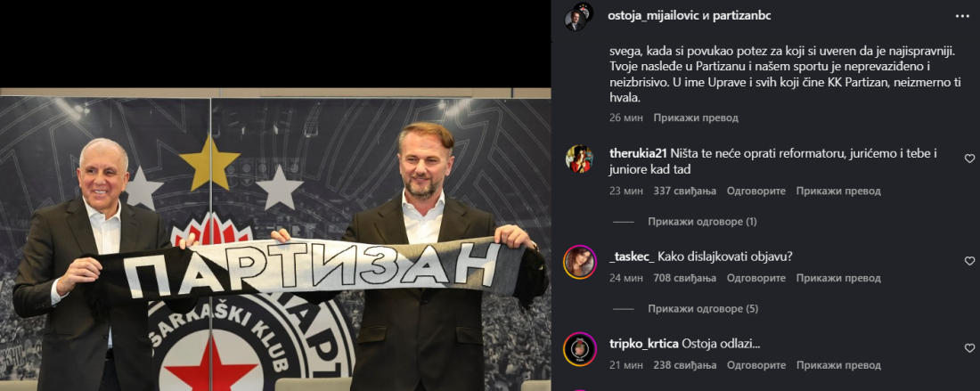This screenshot has width=980, height=391.
Task: Open the three-dot more options menu
Action: (962, 16)
